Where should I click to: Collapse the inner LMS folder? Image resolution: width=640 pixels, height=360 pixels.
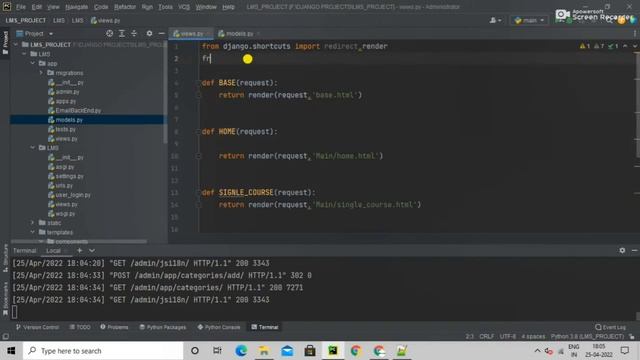click(33, 147)
